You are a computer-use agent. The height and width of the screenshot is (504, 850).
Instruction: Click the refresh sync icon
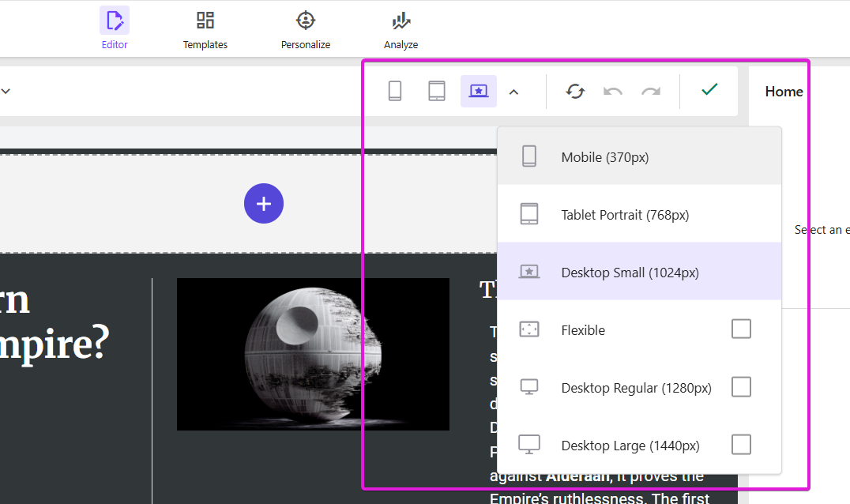pos(575,92)
